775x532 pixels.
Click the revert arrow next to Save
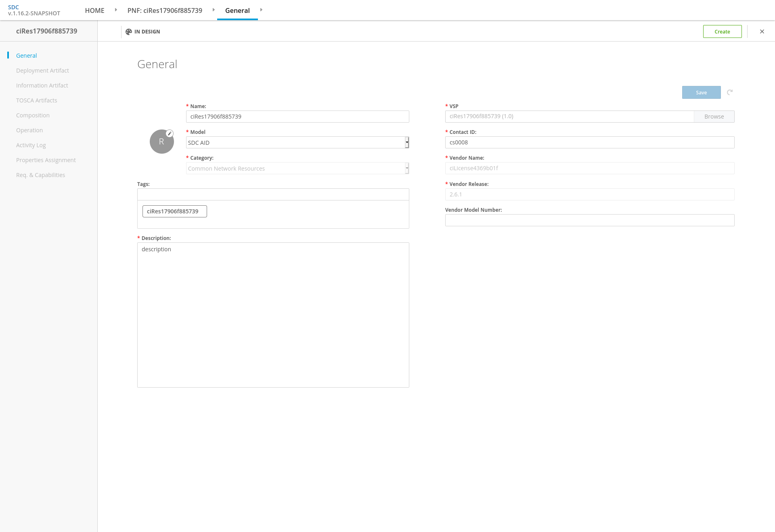[730, 92]
